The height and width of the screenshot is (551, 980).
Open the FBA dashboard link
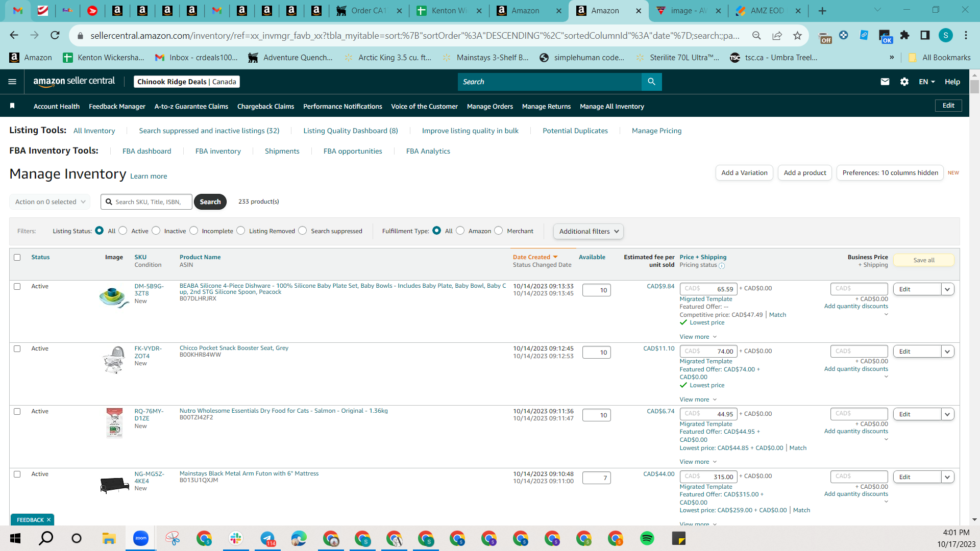point(147,151)
